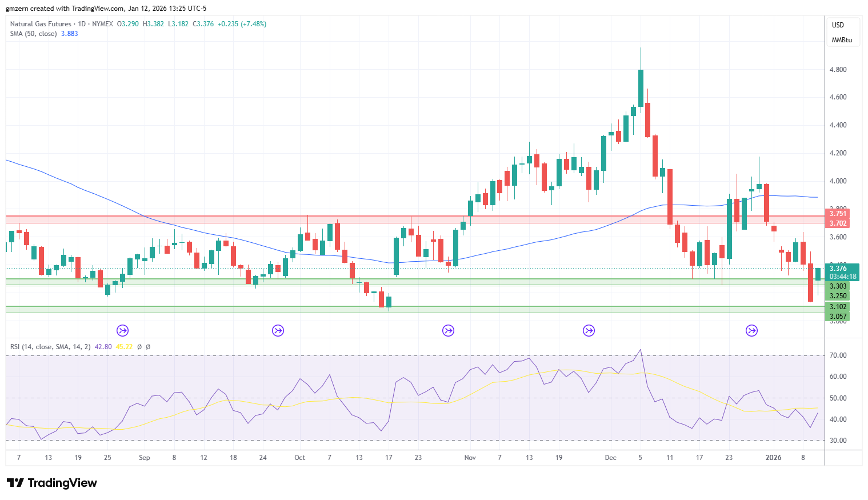Viewport: 868px width, 500px height.
Task: Select the RSI (14, close, SMA, 14, 2) label
Action: click(50, 347)
